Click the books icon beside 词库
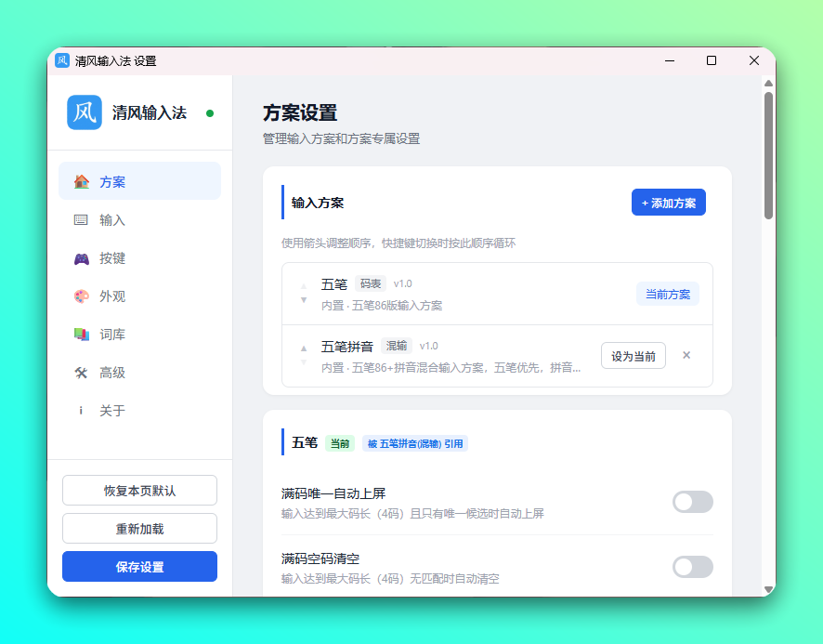The width and height of the screenshot is (823, 644). (82, 335)
